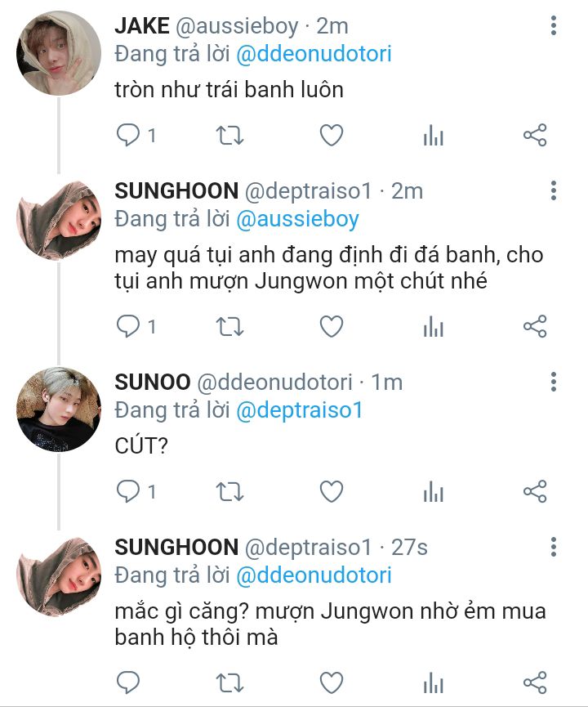The image size is (588, 707).
Task: View analytics for SUNGHOON's 27s tweet
Action: 433,682
